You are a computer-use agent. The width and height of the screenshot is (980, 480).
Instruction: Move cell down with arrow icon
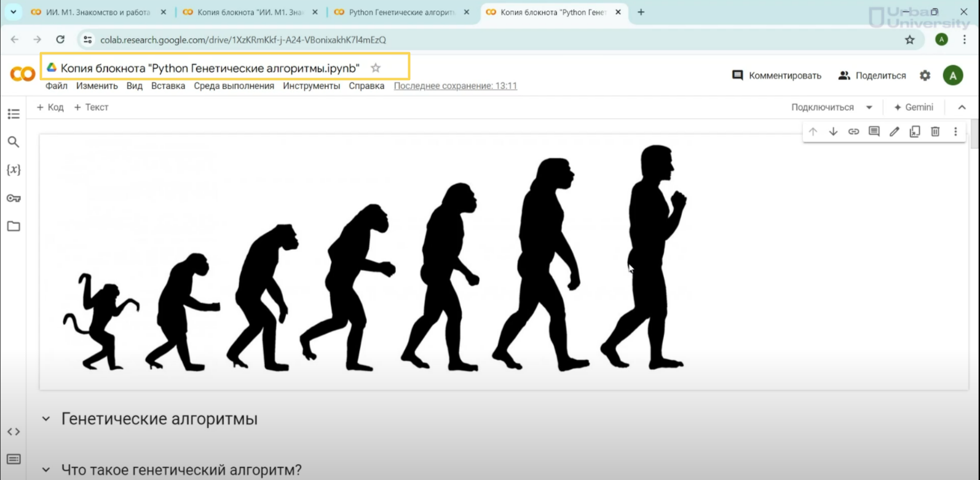click(x=833, y=132)
